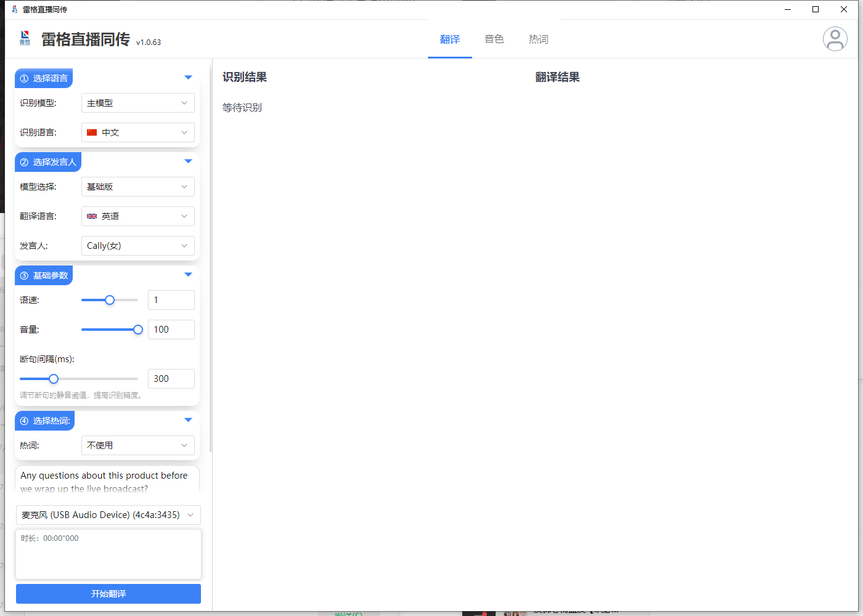The width and height of the screenshot is (863, 616).
Task: Collapse the 选择发言人 section arrow
Action: coord(188,161)
